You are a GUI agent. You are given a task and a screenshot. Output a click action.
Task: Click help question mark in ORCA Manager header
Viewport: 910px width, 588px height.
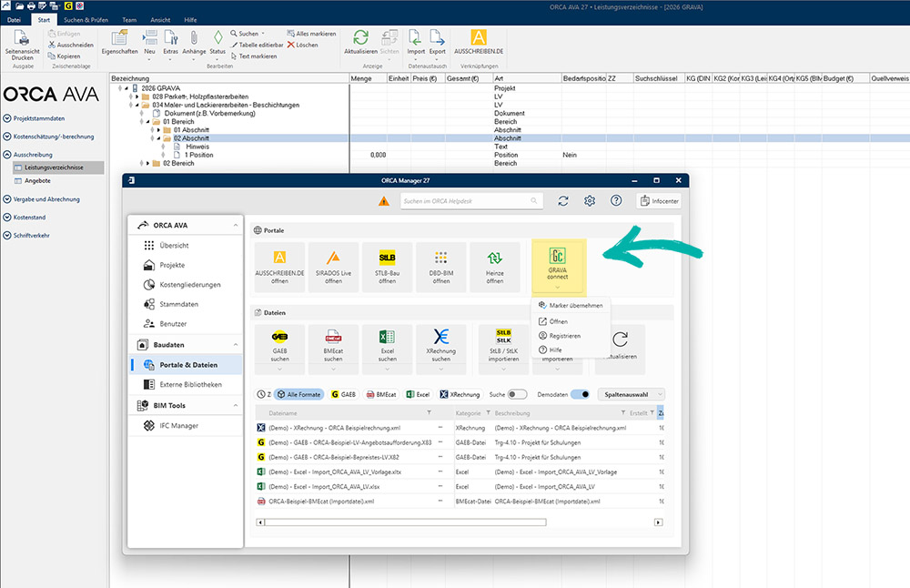coord(616,201)
